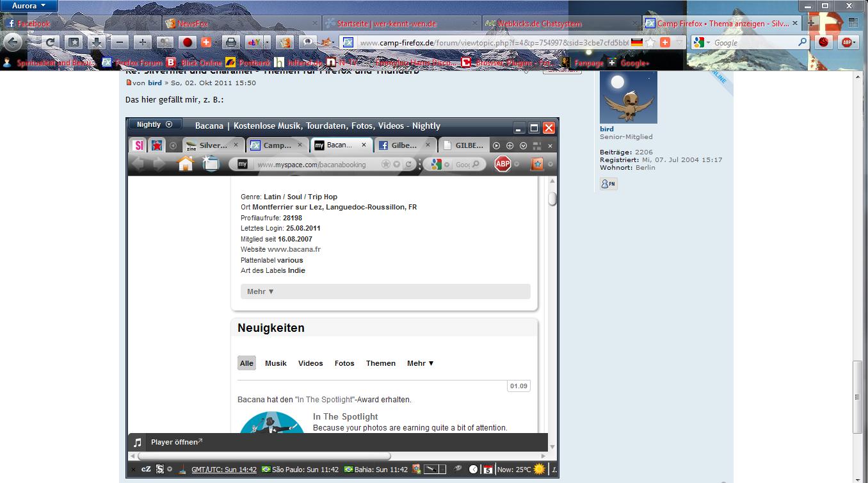
Task: Open the Aurora application menu
Action: (29, 6)
